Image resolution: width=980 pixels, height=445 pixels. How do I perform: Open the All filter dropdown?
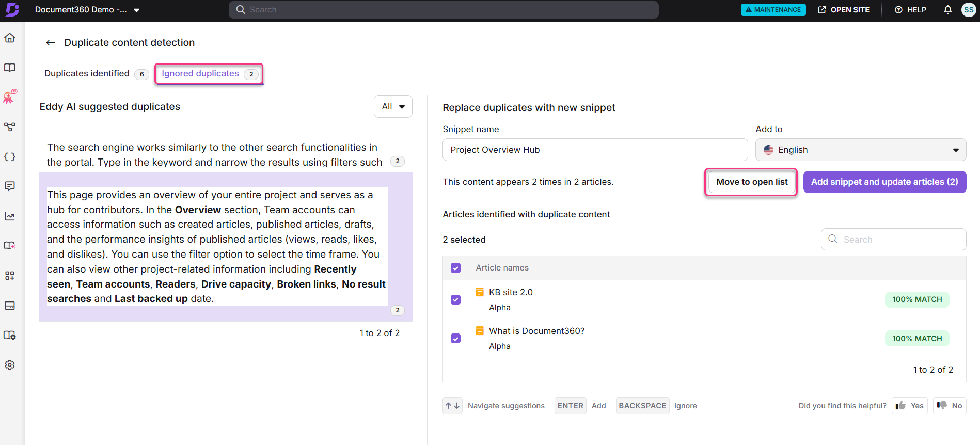tap(393, 106)
